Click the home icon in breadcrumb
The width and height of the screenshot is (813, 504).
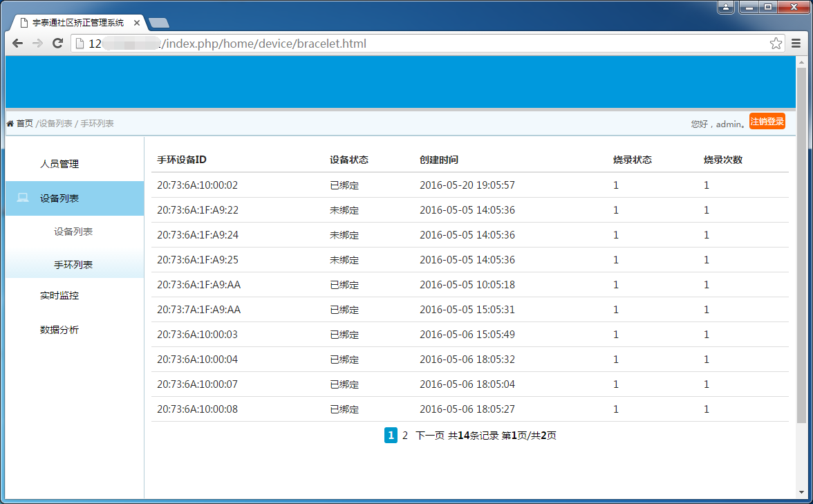pos(10,124)
